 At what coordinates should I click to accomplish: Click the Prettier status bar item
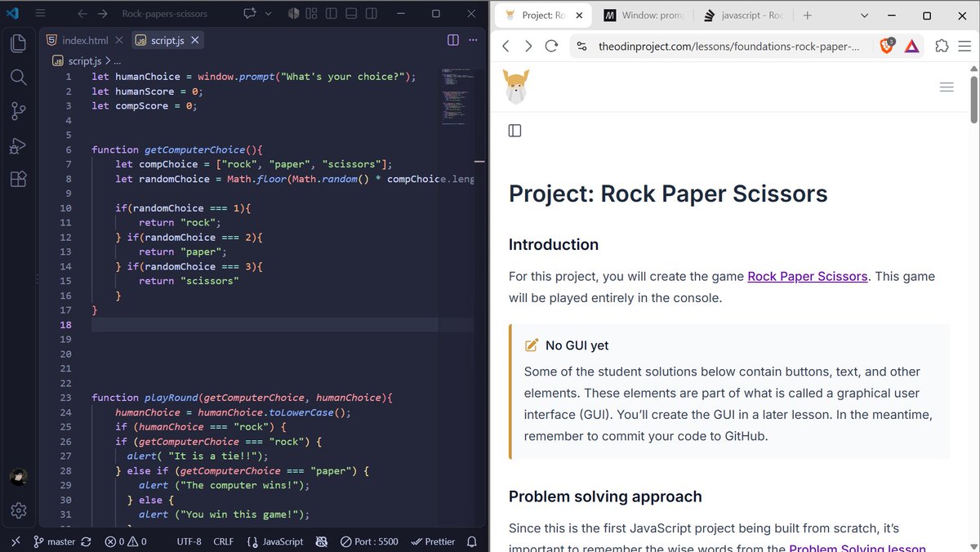(433, 541)
